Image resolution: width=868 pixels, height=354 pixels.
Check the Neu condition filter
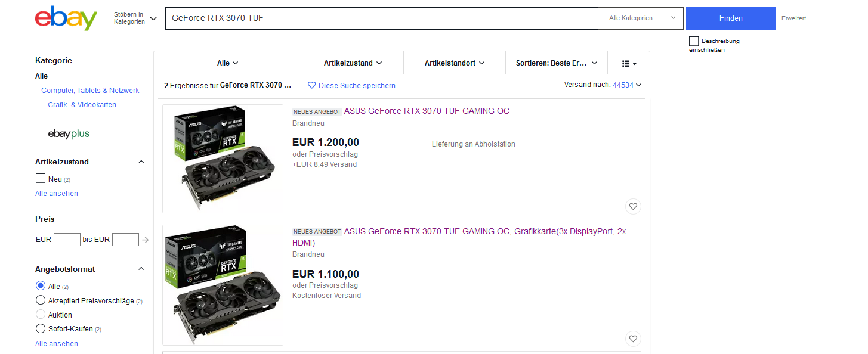[41, 178]
